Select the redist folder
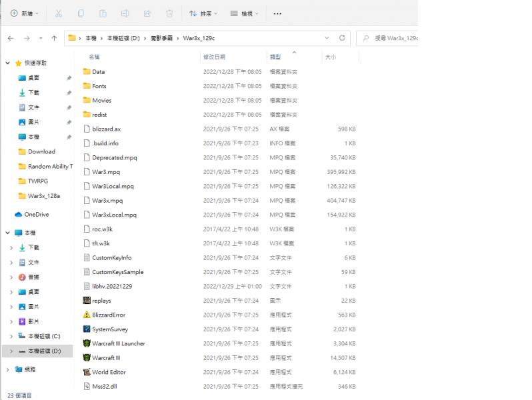 (99, 115)
